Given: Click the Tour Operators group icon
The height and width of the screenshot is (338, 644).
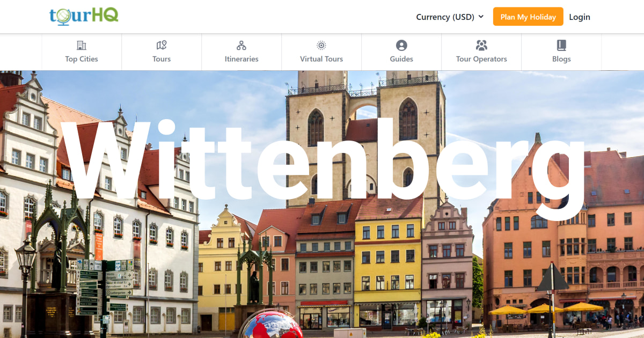Looking at the screenshot, I should [481, 45].
